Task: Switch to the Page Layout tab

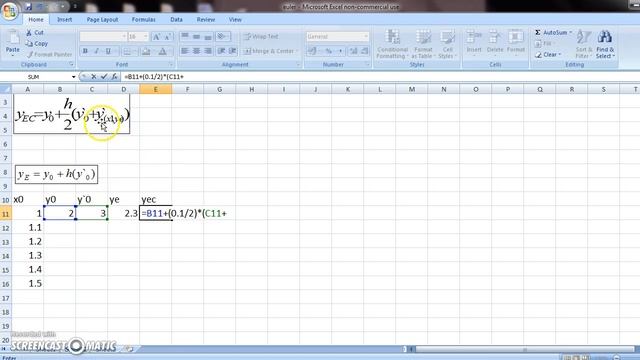Action: pyautogui.click(x=102, y=20)
